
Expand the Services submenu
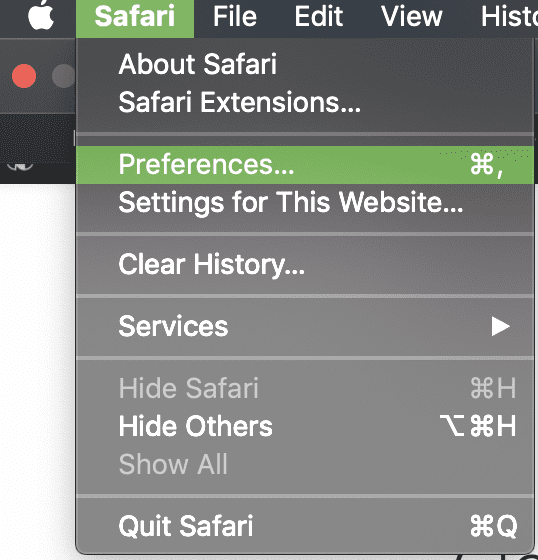305,326
